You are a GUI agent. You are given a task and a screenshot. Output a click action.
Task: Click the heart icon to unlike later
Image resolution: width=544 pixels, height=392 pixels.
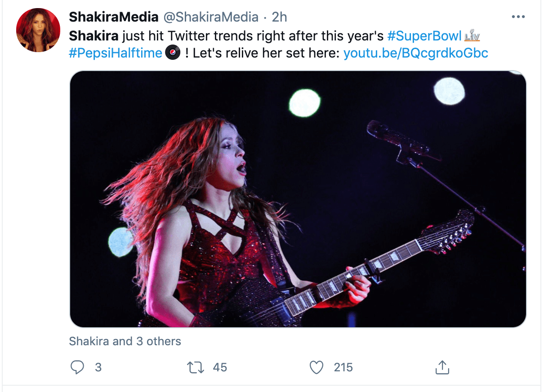pyautogui.click(x=316, y=367)
